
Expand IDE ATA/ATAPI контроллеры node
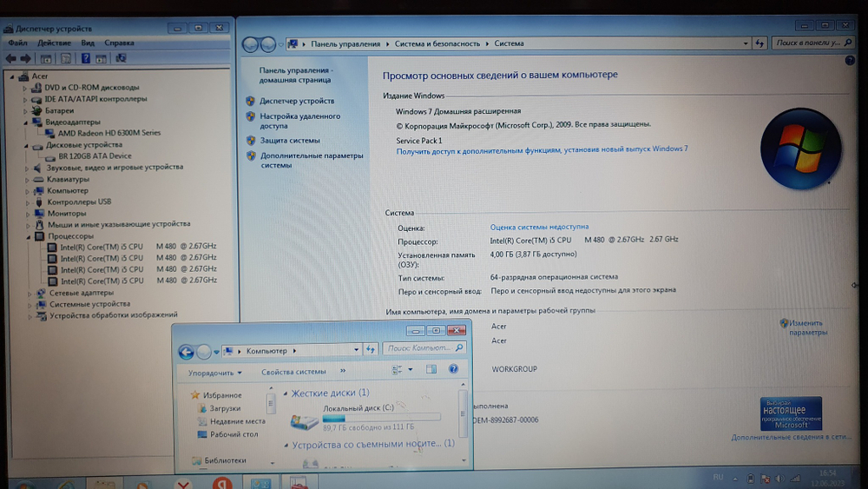(25, 100)
